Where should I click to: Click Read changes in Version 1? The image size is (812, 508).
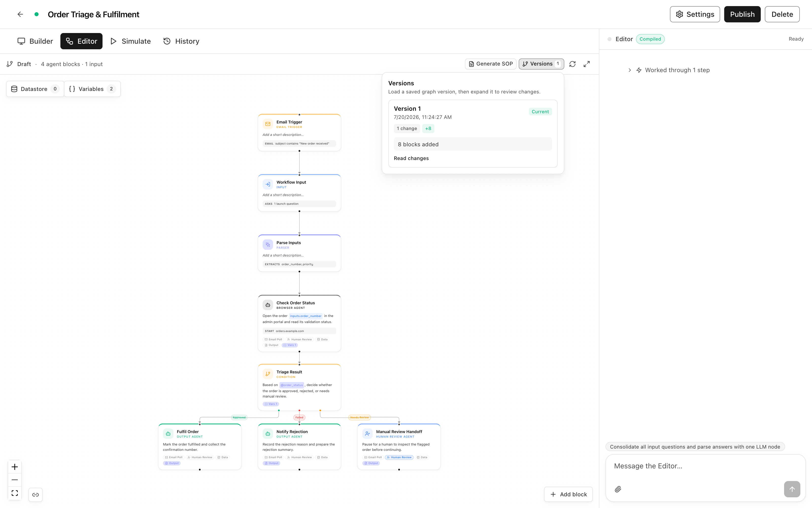[411, 158]
